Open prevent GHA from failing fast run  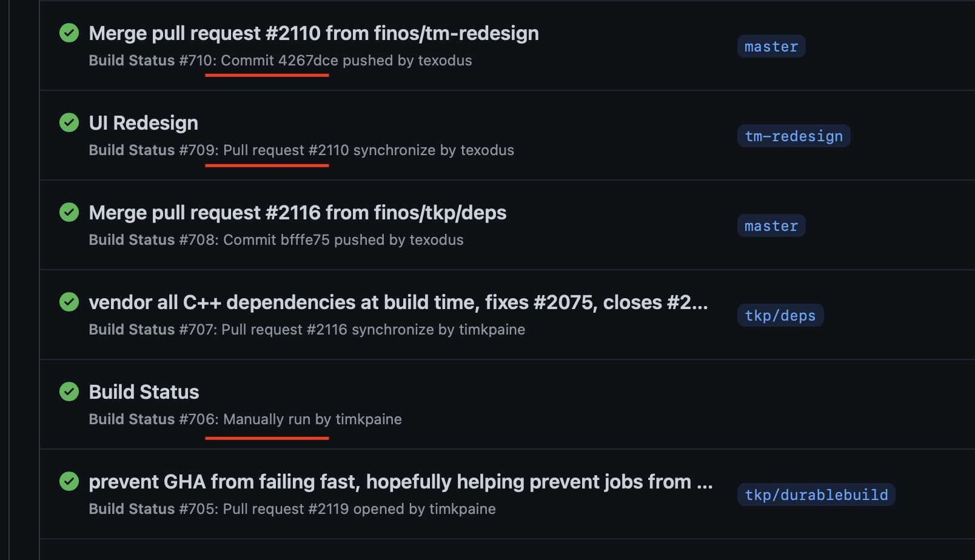pyautogui.click(x=400, y=482)
